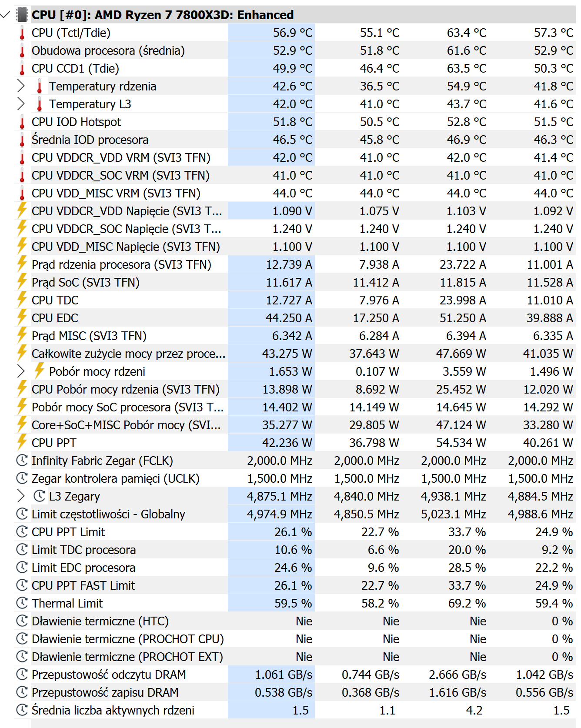
Task: Select Core+SoC+MISC Pobór mocy label
Action: (x=126, y=425)
